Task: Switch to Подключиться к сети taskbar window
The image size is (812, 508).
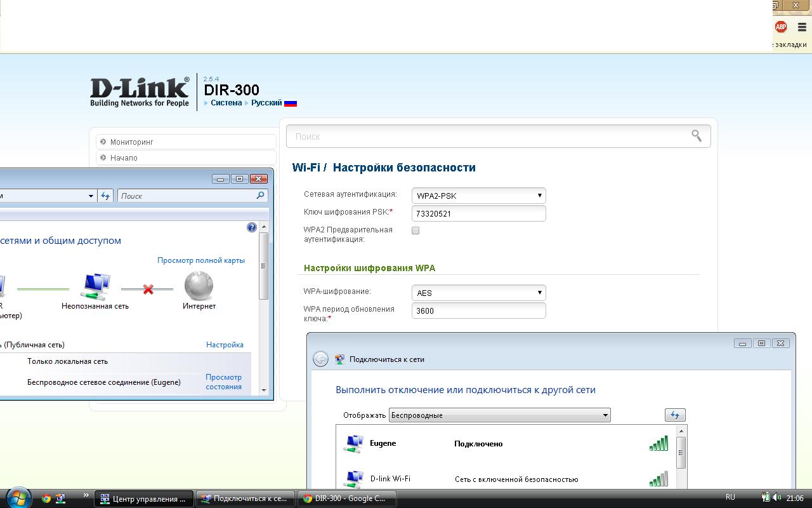Action: (246, 498)
